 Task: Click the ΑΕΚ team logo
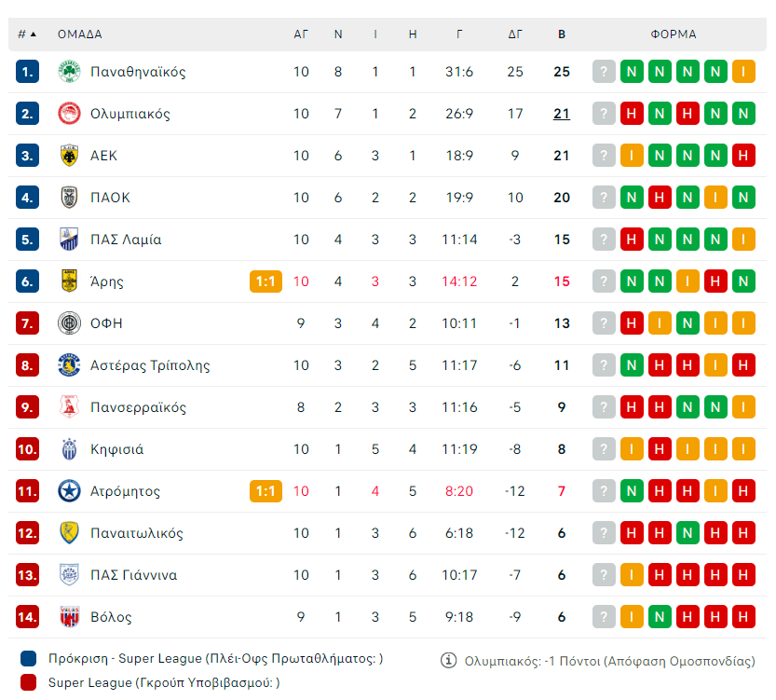pos(70,156)
